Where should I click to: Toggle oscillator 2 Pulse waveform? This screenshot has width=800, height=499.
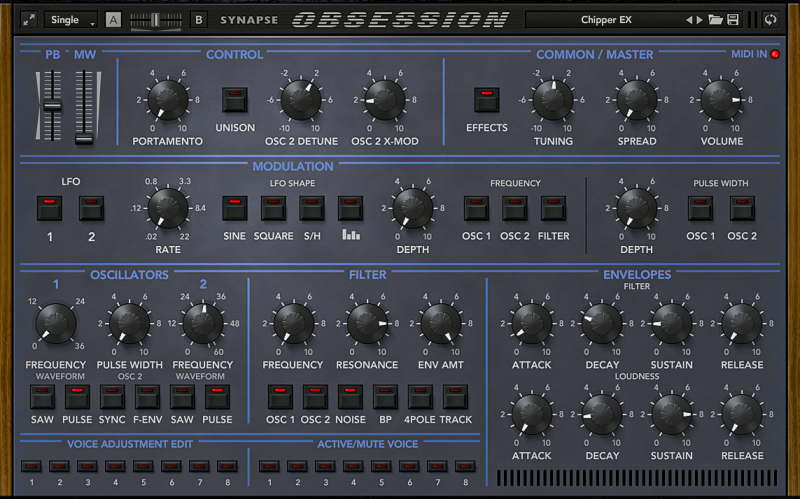pyautogui.click(x=217, y=397)
